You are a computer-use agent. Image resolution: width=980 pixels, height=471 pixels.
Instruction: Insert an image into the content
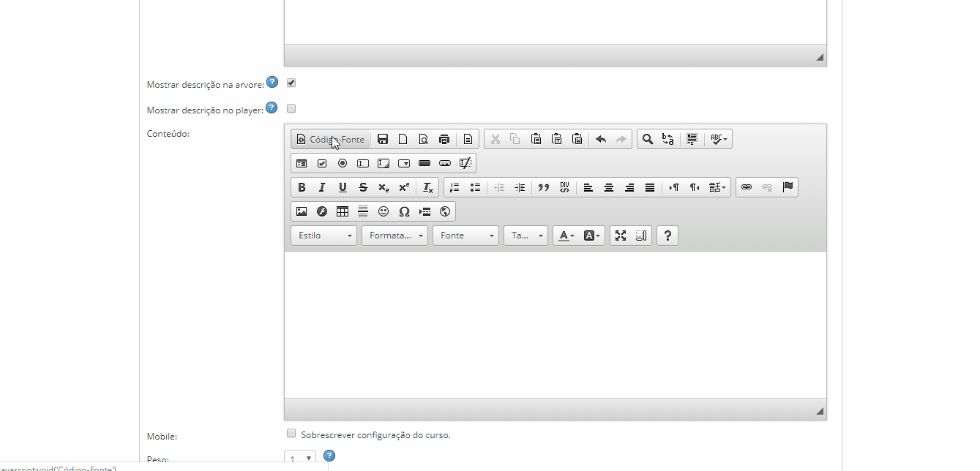coord(302,211)
